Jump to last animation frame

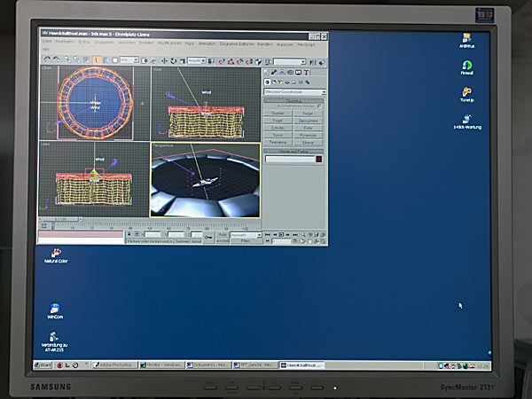[295, 234]
